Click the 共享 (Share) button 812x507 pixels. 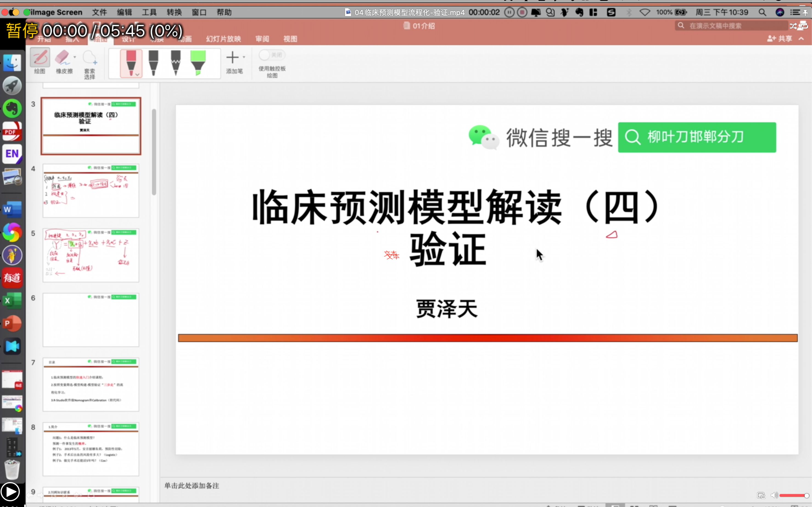tap(780, 39)
